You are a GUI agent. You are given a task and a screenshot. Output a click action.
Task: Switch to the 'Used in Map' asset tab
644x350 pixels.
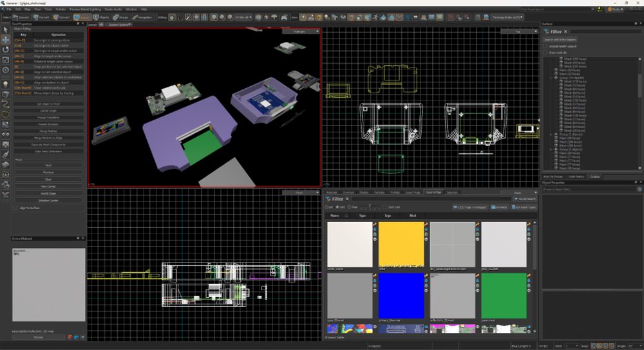[x=433, y=192]
